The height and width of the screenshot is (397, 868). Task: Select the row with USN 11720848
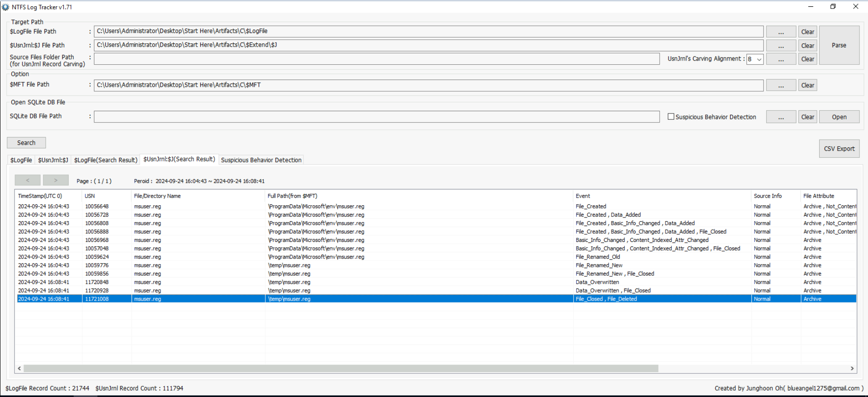coord(436,282)
